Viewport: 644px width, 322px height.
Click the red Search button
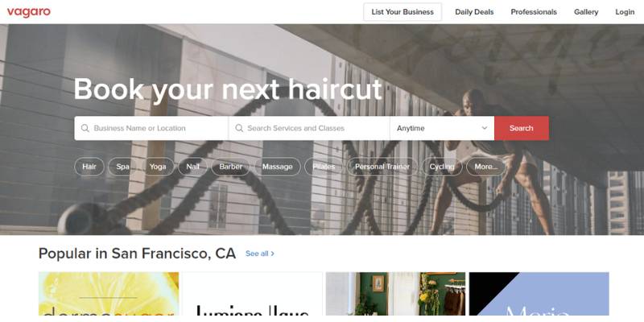click(522, 128)
